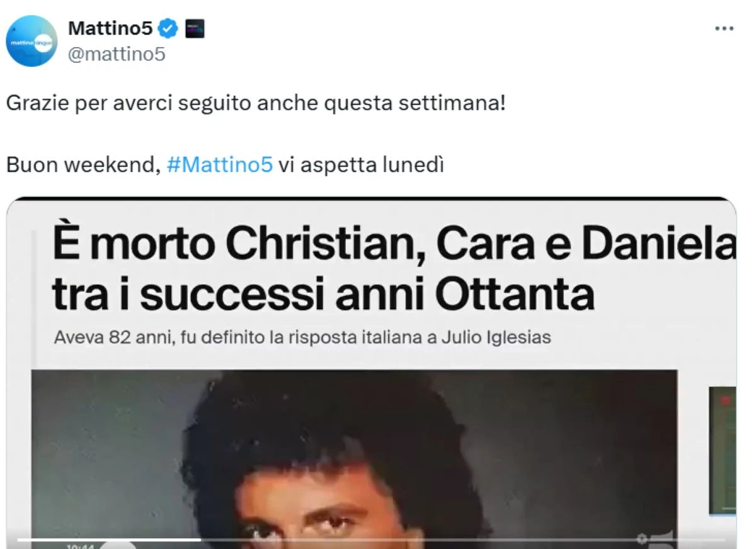Open the @mattino5 handle link

point(117,54)
